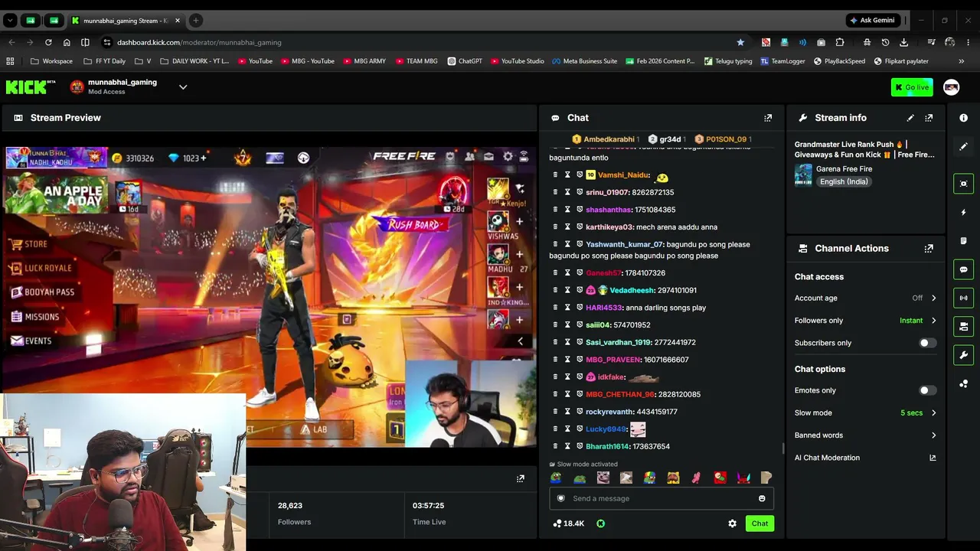The height and width of the screenshot is (551, 980).
Task: Toggle the Subscribers only switch
Action: coord(927,343)
